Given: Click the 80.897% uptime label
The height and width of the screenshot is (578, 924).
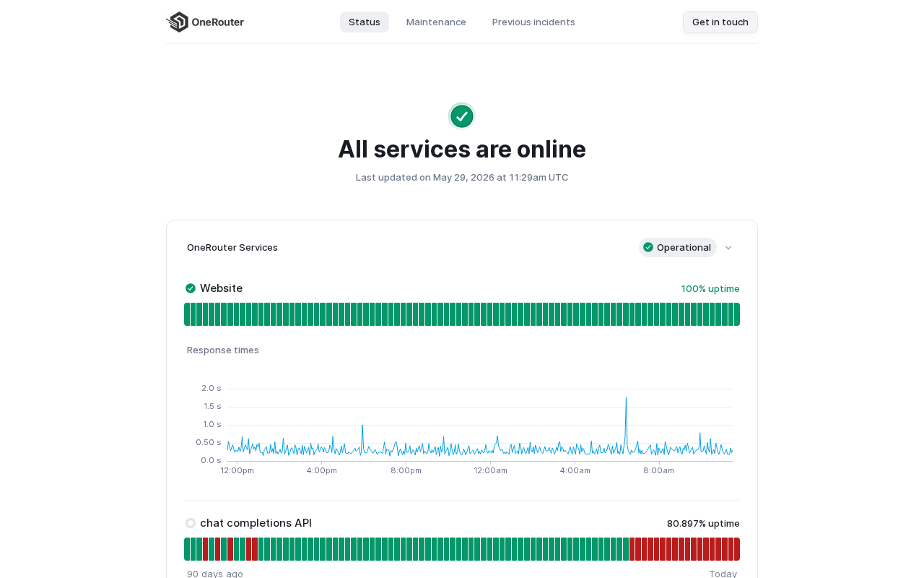Looking at the screenshot, I should [x=703, y=523].
